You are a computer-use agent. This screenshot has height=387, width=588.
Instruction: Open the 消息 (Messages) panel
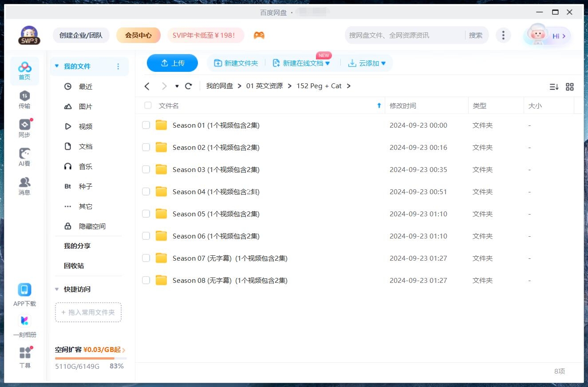click(24, 183)
